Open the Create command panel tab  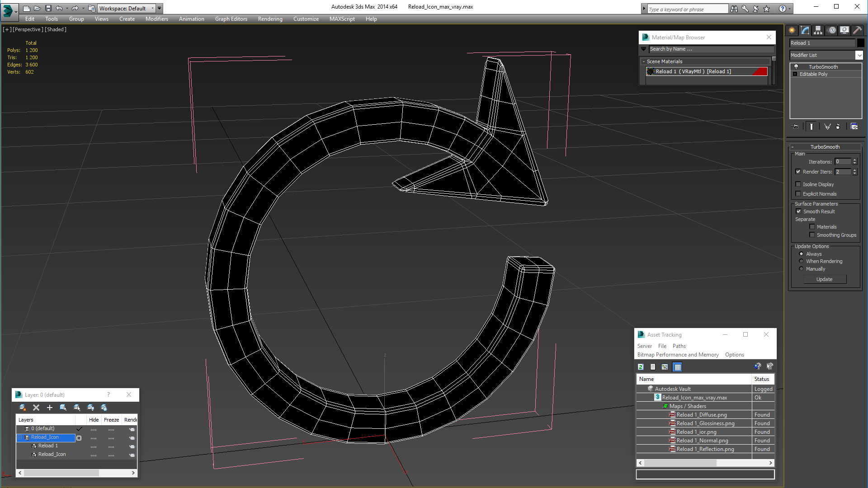792,30
